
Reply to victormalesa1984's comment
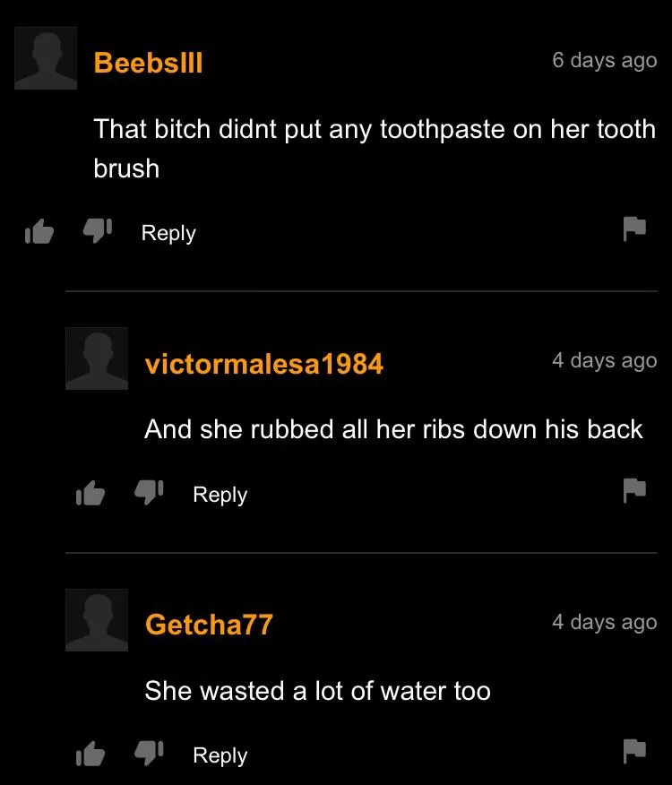tap(220, 495)
